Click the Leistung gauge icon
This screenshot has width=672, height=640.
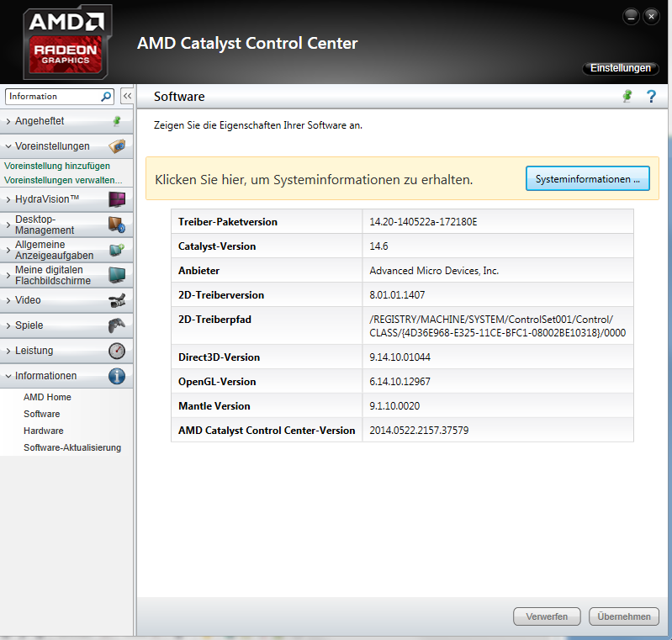tap(117, 351)
